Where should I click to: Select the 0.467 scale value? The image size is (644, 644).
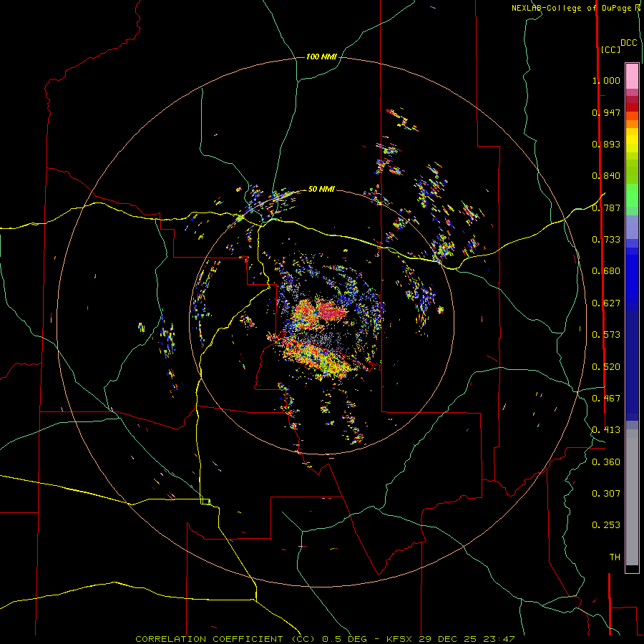pos(606,399)
